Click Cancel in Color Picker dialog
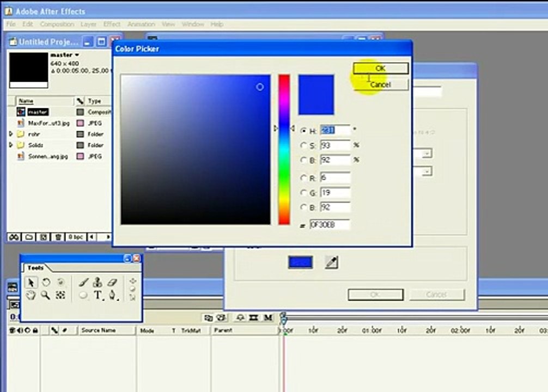 tap(381, 84)
